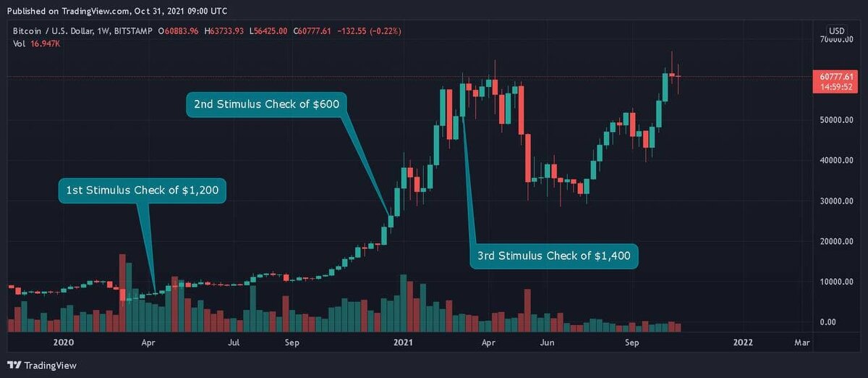Click the 30000.00 price axis level
868x378 pixels.
tap(837, 201)
